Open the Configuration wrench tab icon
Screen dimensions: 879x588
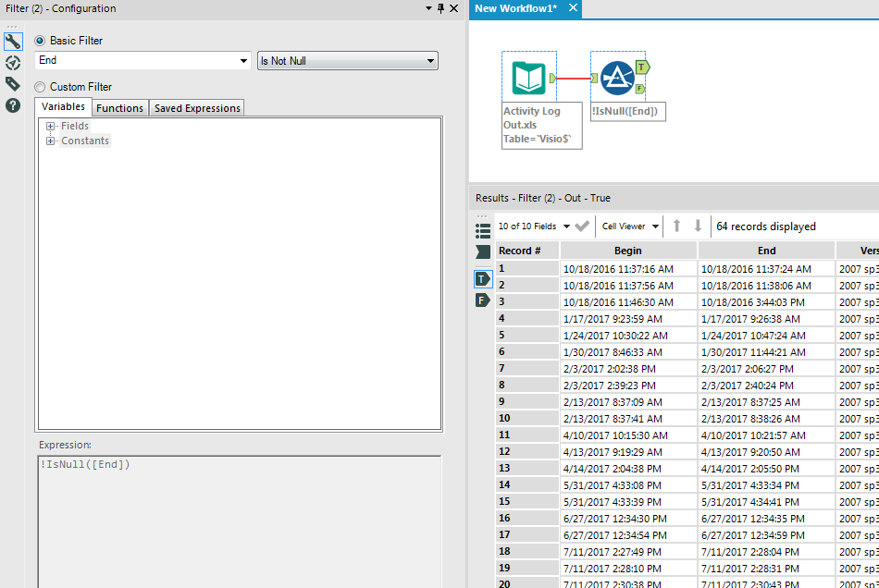pos(13,42)
